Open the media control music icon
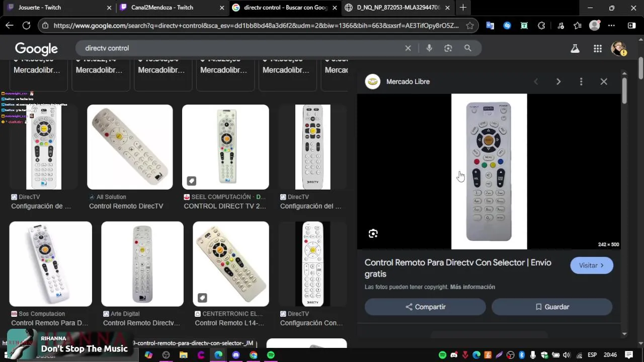Image resolution: width=644 pixels, height=362 pixels. point(561,26)
